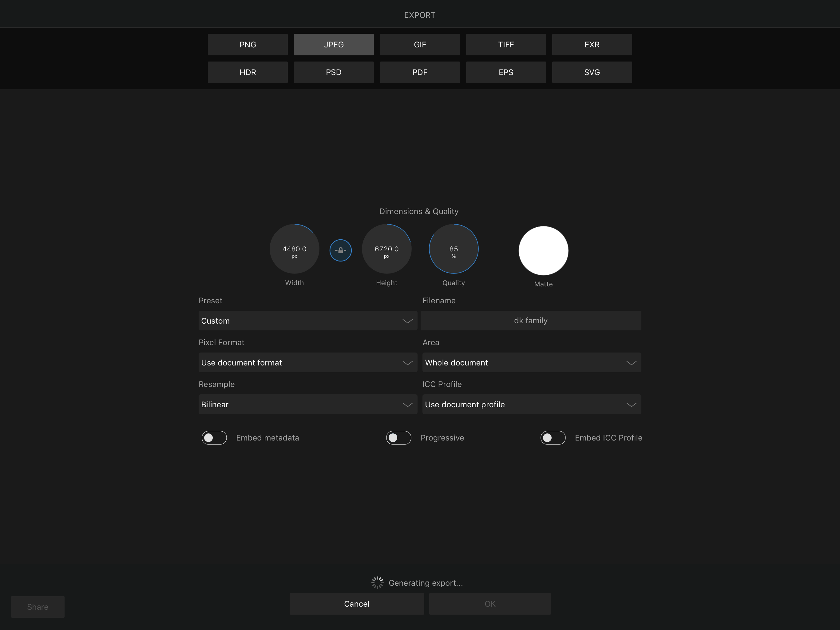
Task: Switch to TIFF export format
Action: click(x=506, y=45)
